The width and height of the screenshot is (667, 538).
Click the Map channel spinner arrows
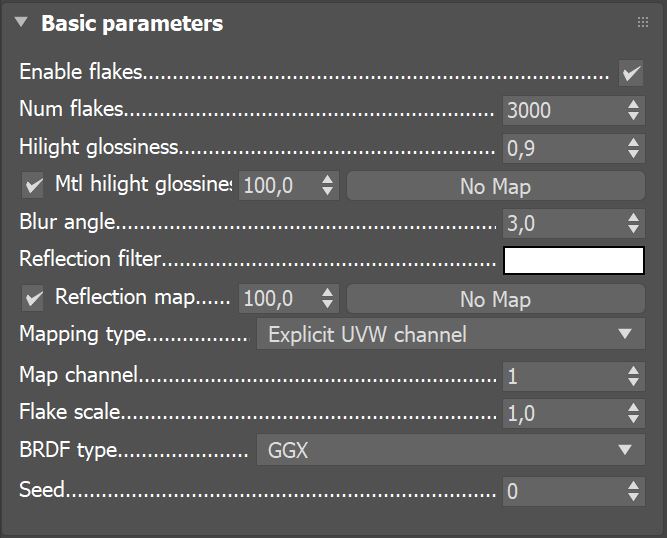click(x=633, y=377)
